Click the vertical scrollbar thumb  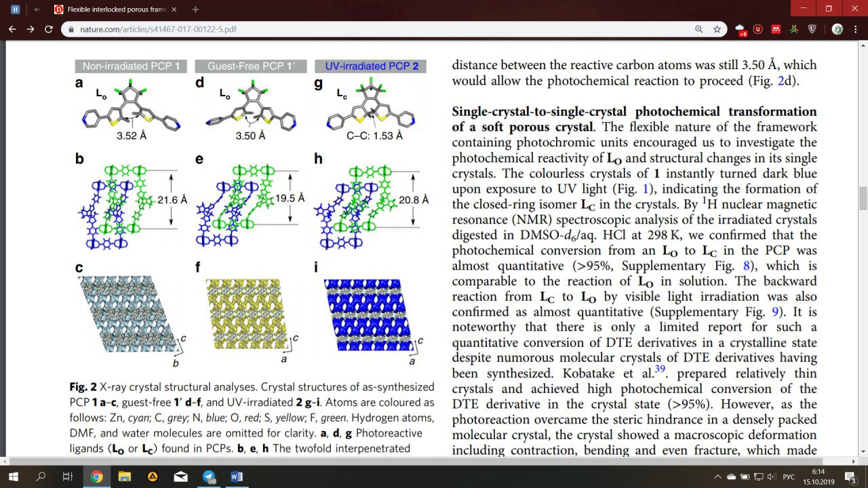click(863, 199)
